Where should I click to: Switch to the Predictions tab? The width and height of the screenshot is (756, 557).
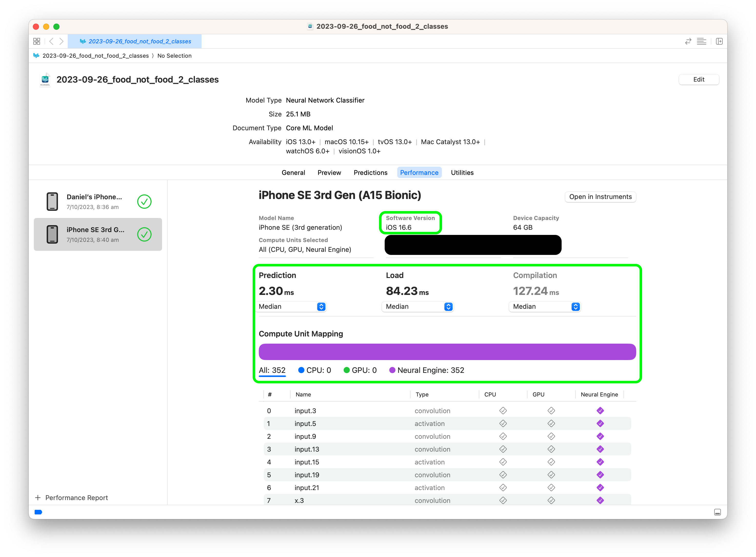[x=370, y=173]
